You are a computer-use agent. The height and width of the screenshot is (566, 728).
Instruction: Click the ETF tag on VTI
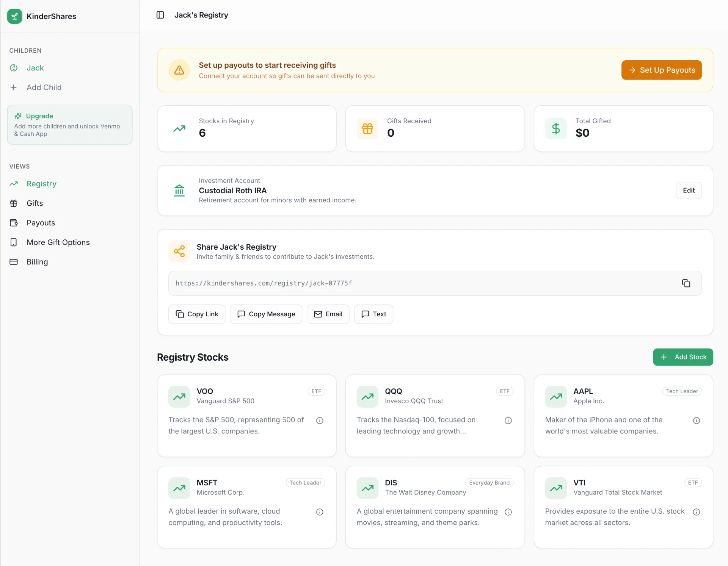(x=693, y=483)
